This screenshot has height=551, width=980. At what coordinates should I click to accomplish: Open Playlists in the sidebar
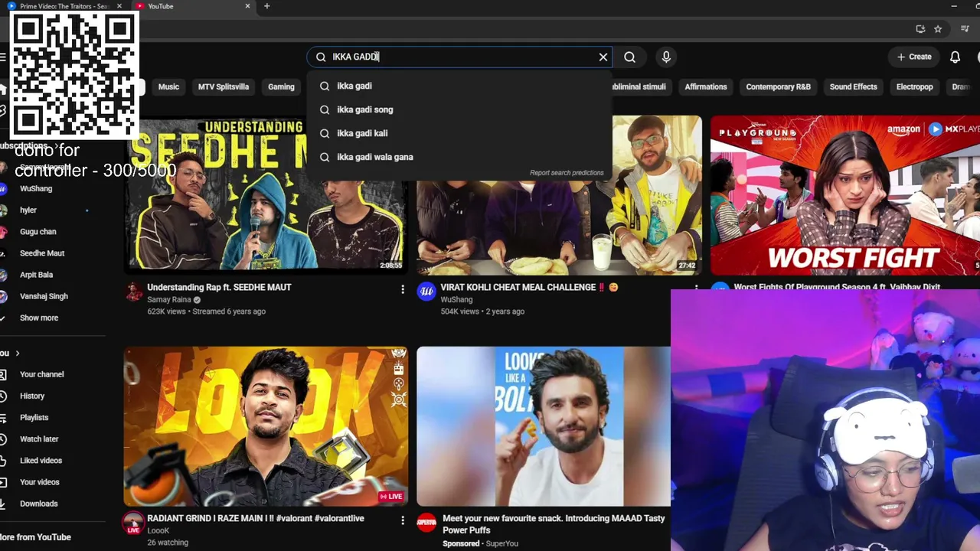tap(34, 417)
